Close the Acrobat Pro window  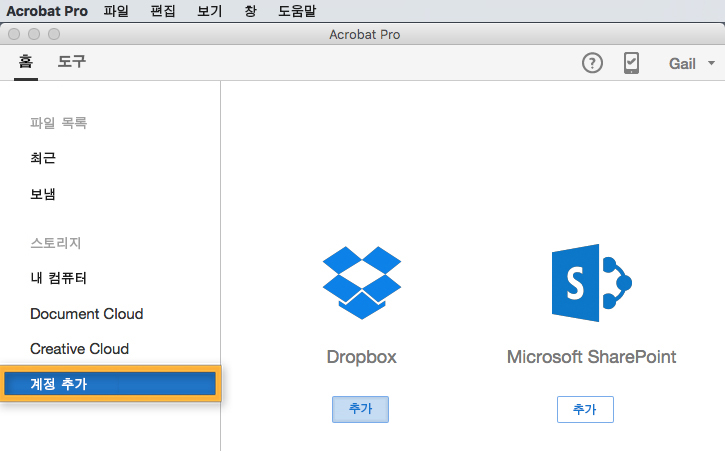(14, 34)
